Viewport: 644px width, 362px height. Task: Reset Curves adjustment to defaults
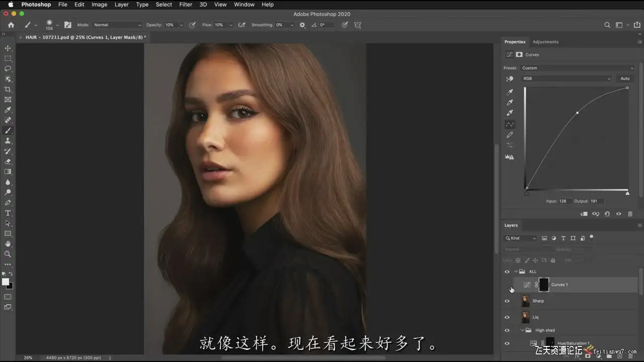pyautogui.click(x=607, y=214)
